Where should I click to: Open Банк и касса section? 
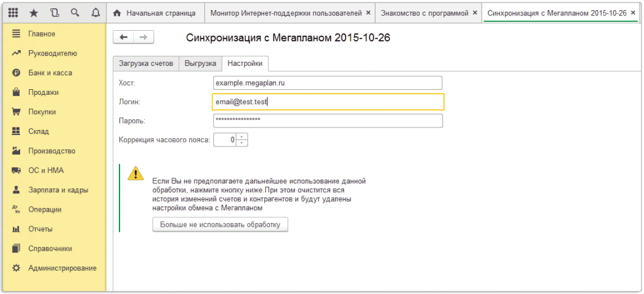click(50, 73)
